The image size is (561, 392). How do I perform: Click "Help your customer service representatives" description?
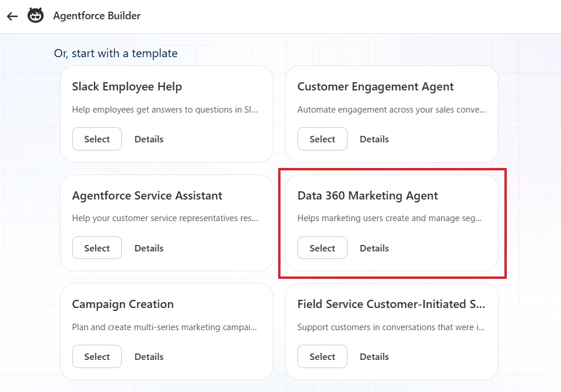click(165, 218)
